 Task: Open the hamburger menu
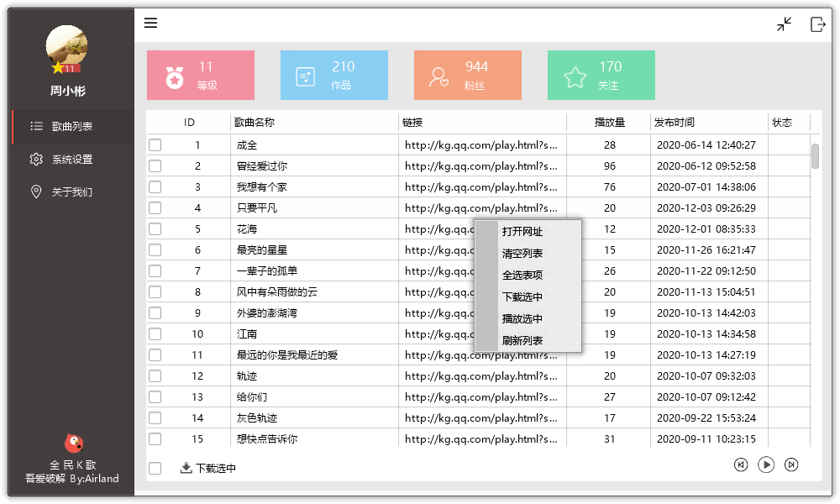[151, 24]
